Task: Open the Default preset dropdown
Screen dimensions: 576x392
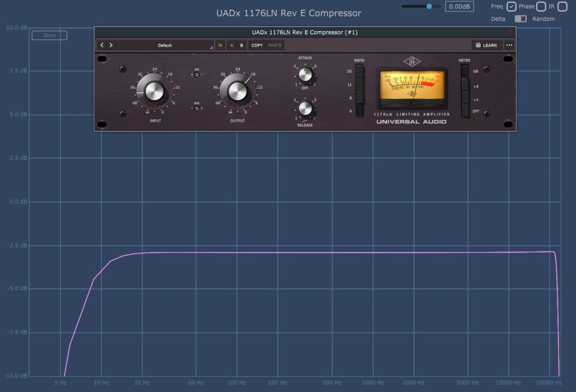Action: (165, 45)
